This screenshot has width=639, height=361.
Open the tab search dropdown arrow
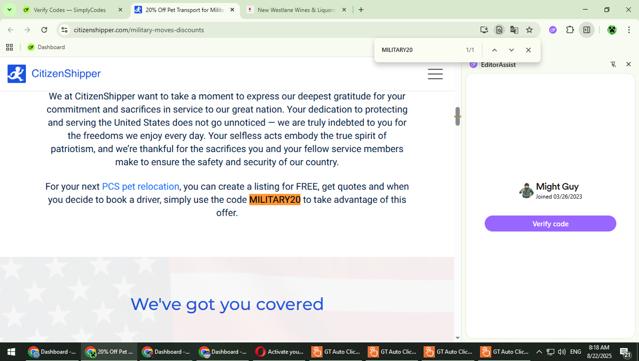9,10
